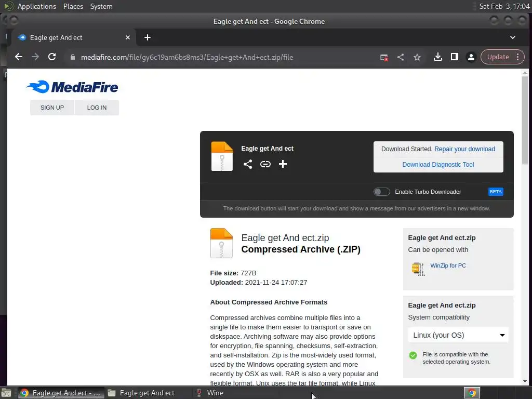Switch to Wine taskbar item
532x399 pixels.
[x=215, y=393]
